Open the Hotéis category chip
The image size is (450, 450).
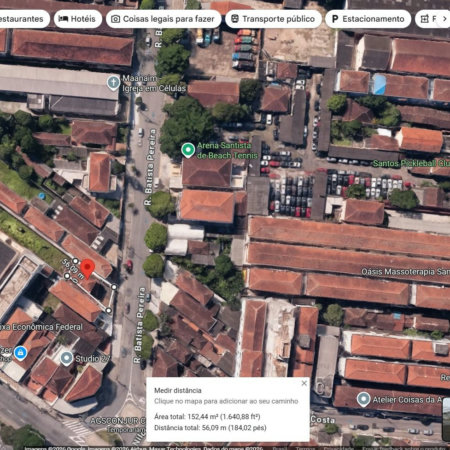point(78,19)
